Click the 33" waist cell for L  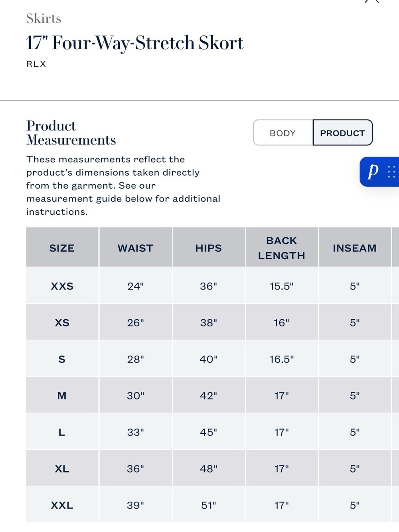tap(135, 432)
